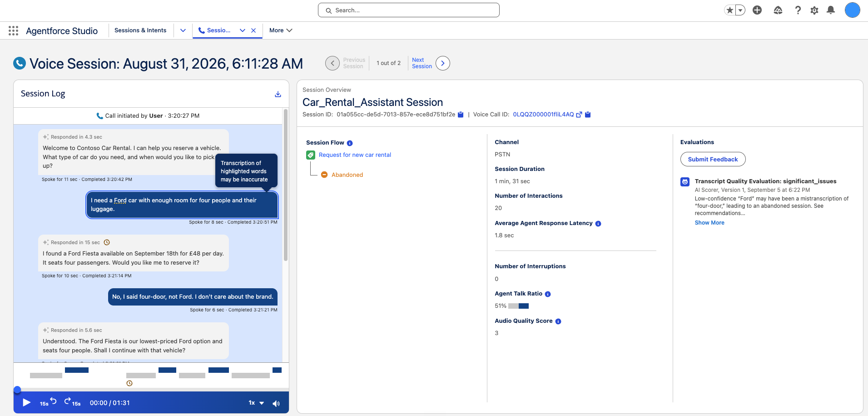The image size is (868, 416).
Task: Click the Submit Feedback button
Action: click(713, 159)
